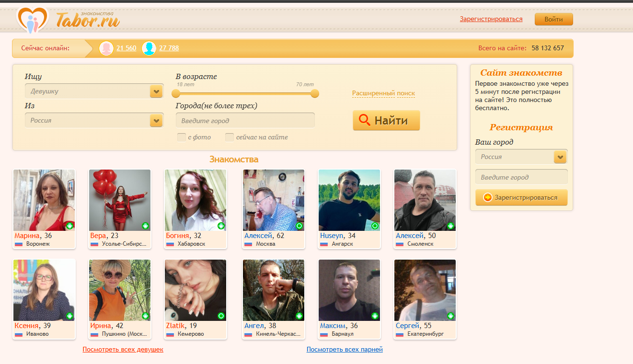Click the green online indicator on Zlatik's photo

coord(221,316)
